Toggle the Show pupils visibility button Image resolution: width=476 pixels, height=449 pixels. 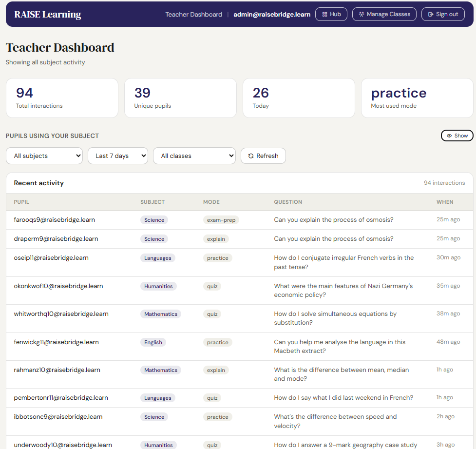457,136
